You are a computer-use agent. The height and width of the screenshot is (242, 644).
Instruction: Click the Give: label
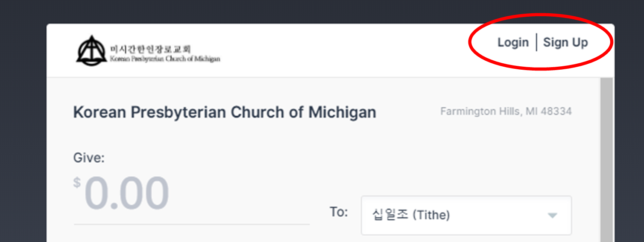pos(89,158)
